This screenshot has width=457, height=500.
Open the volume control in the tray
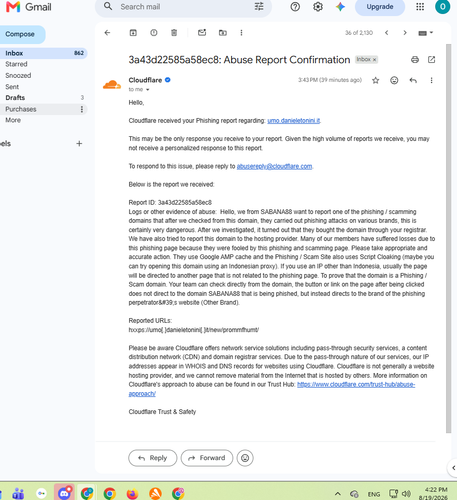[x=406, y=494]
